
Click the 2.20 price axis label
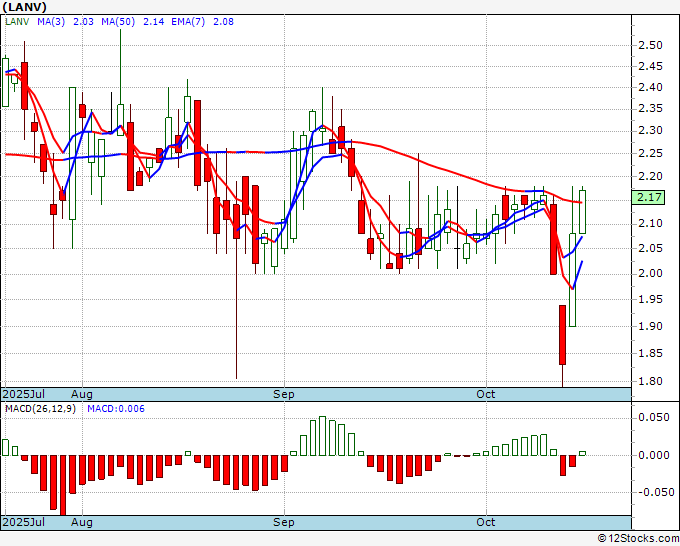[651, 176]
